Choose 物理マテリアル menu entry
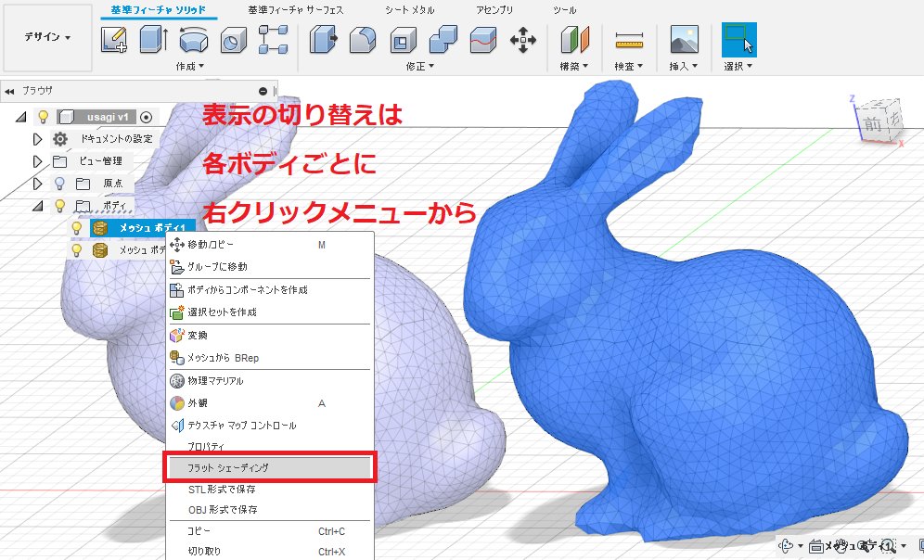The width and height of the screenshot is (924, 560). (270, 380)
